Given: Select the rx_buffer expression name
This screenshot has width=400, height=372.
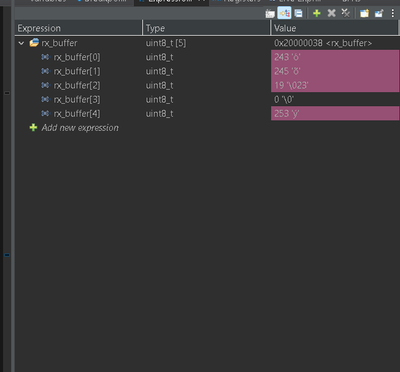Looking at the screenshot, I should 59,43.
